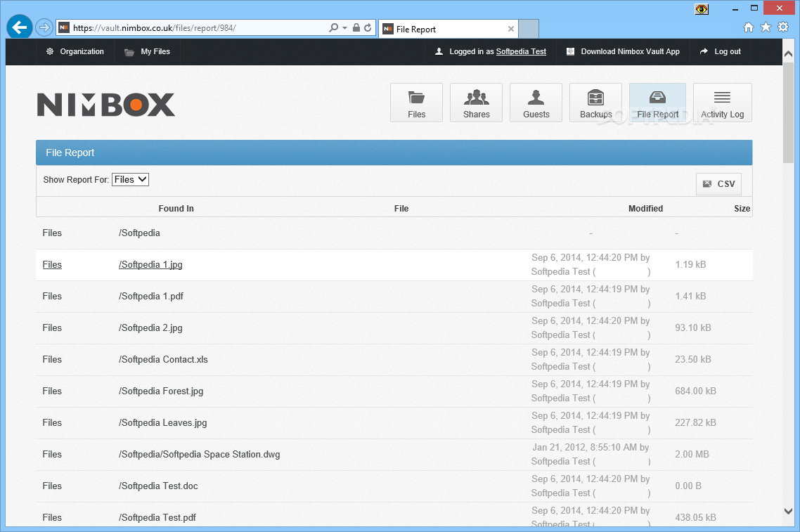
Task: Click /Softpedia Leaves.jpg entry
Action: 163,423
